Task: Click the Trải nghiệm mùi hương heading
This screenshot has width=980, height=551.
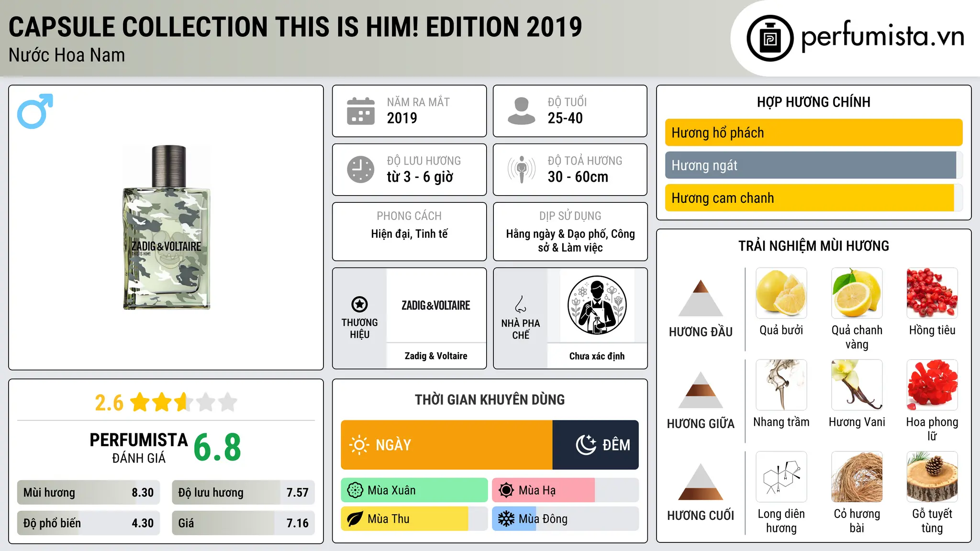Action: coord(813,246)
